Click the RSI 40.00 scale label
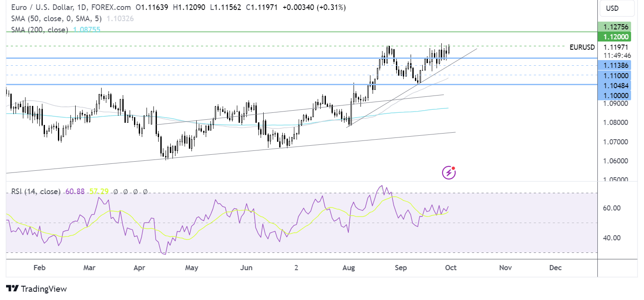This screenshot has height=300, width=644. (x=612, y=238)
